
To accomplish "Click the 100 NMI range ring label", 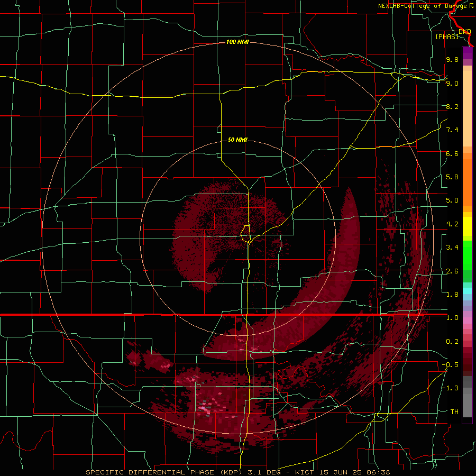I will [237, 42].
